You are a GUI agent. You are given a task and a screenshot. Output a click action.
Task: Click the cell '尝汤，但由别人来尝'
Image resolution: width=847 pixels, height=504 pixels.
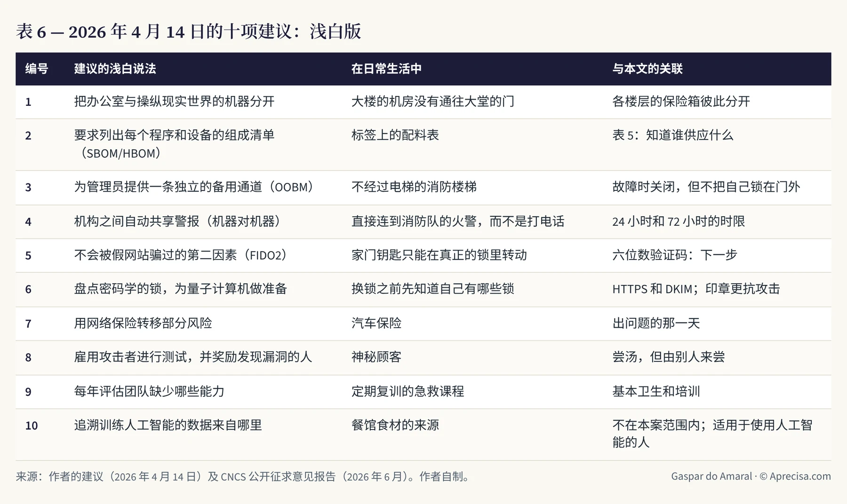pyautogui.click(x=669, y=357)
